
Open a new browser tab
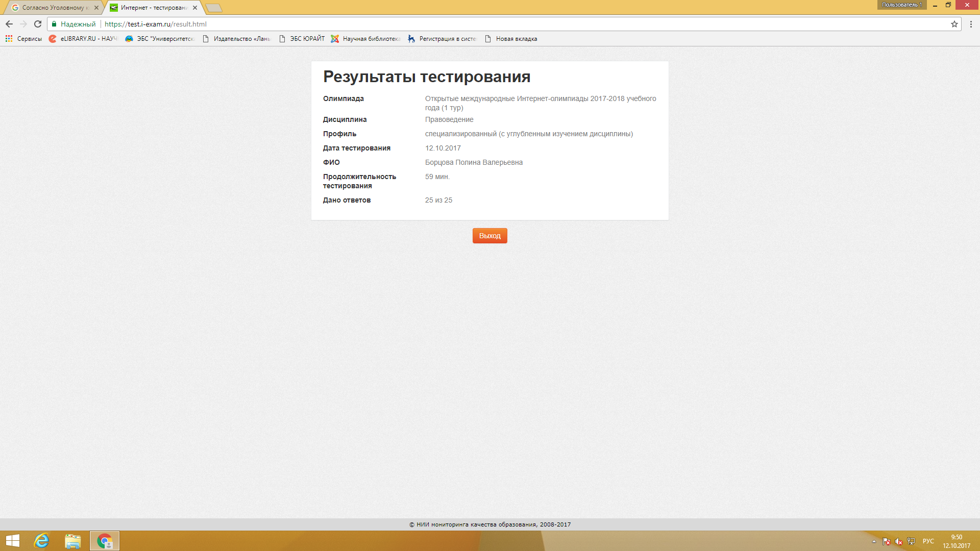click(x=214, y=8)
